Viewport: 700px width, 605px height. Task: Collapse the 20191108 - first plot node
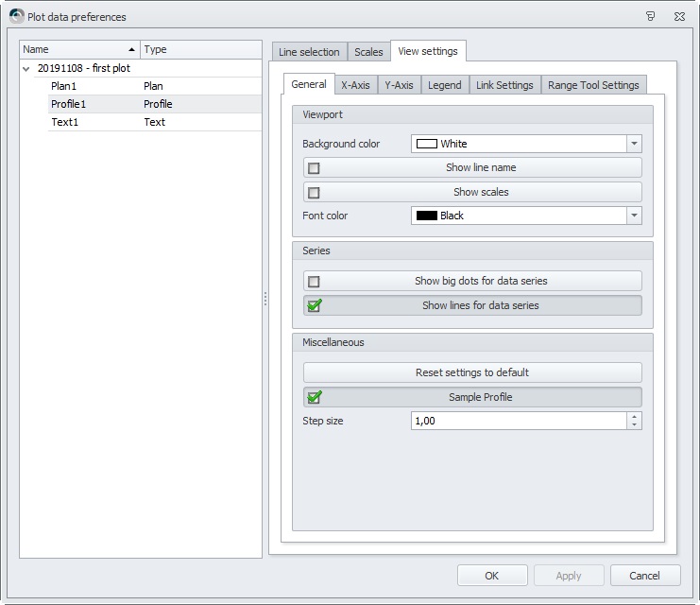26,69
